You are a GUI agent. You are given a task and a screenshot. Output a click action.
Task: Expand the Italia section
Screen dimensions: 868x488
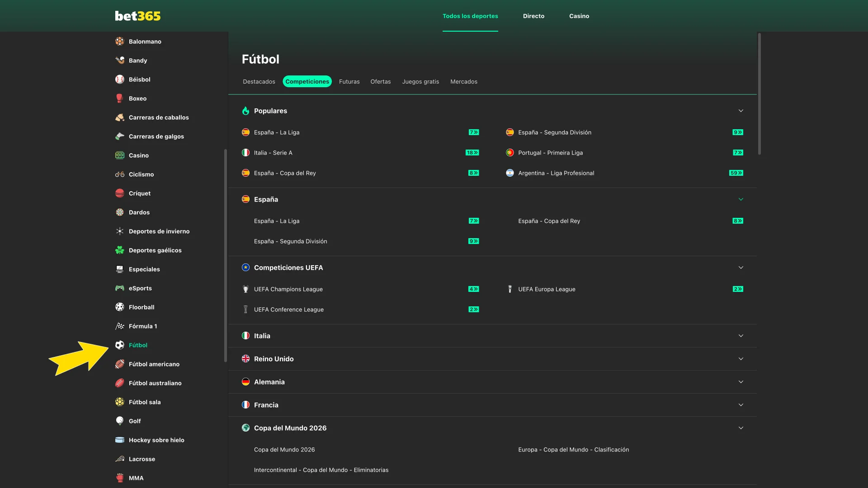741,336
